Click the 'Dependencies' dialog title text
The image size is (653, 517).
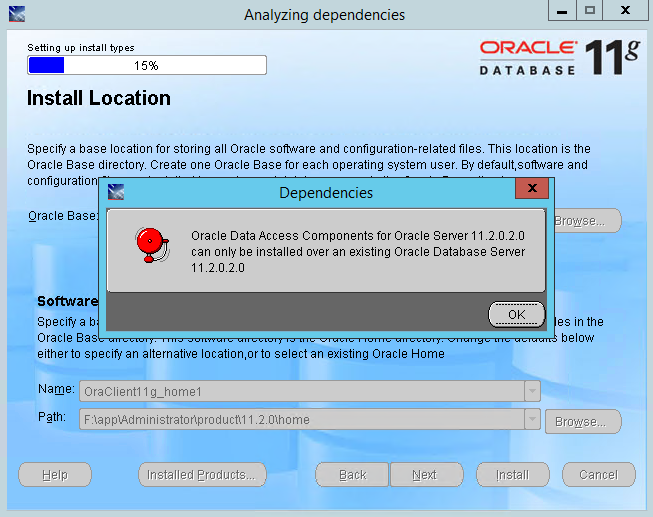tap(326, 193)
